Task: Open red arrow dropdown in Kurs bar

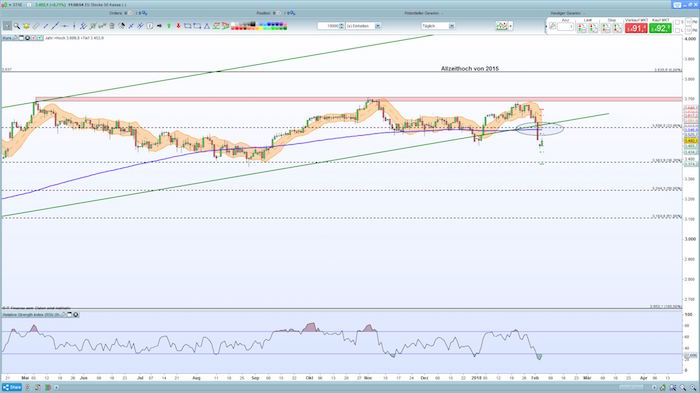Action: pyautogui.click(x=34, y=38)
